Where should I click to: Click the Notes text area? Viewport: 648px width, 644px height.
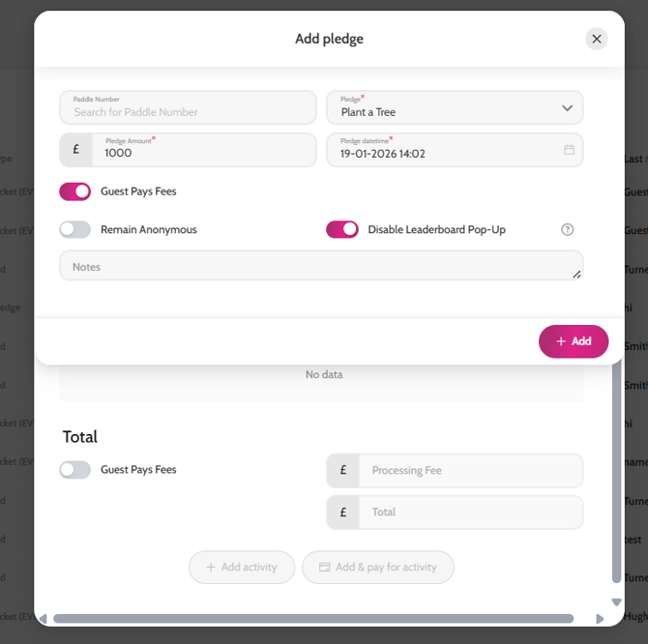321,266
